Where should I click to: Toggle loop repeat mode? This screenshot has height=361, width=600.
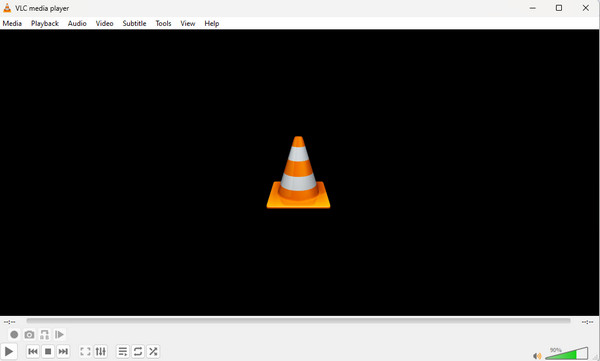138,351
